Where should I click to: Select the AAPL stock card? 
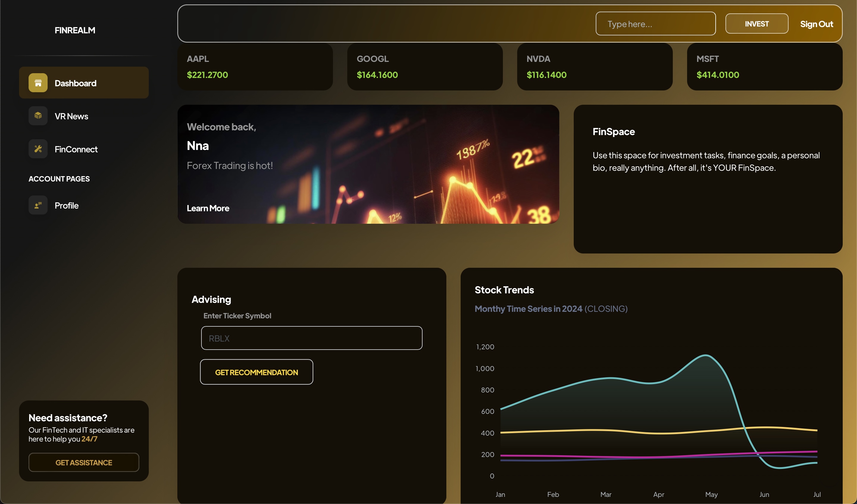pos(255,67)
